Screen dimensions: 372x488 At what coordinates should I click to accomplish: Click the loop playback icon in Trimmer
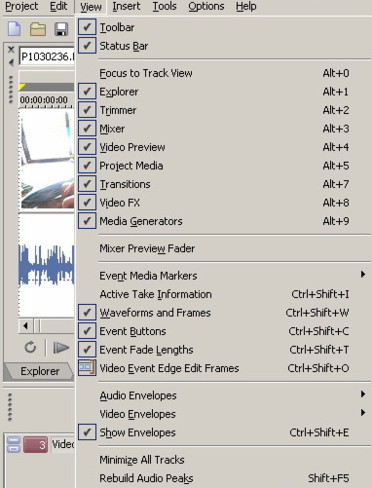click(30, 347)
